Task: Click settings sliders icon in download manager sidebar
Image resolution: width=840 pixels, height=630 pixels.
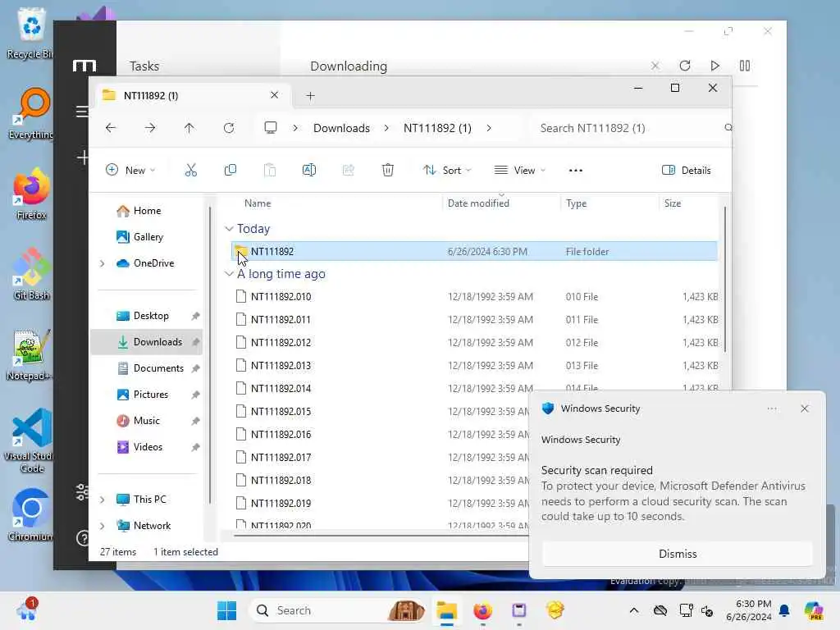Action: point(82,492)
